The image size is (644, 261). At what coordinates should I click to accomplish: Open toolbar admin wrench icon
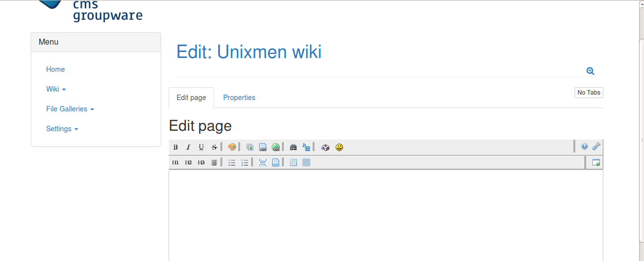pos(596,147)
